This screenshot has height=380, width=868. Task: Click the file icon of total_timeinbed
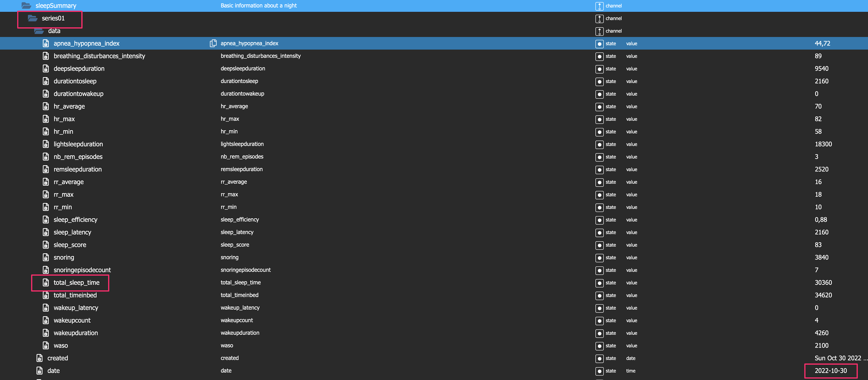click(46, 295)
